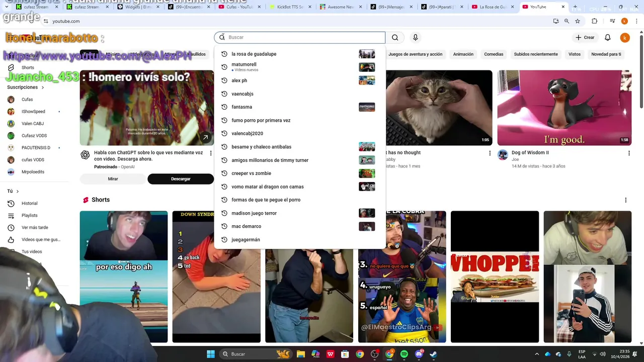Select the Animación filter chip

(463, 54)
